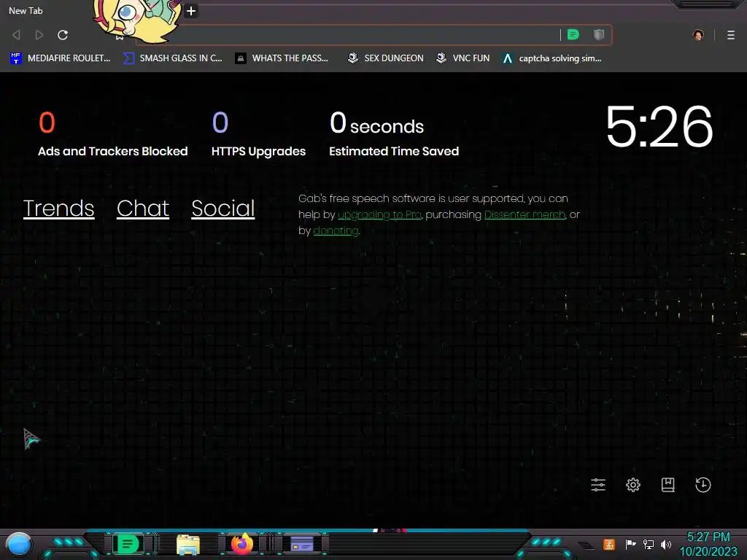747x560 pixels.
Task: Open the Shields icon in address bar
Action: click(x=599, y=34)
